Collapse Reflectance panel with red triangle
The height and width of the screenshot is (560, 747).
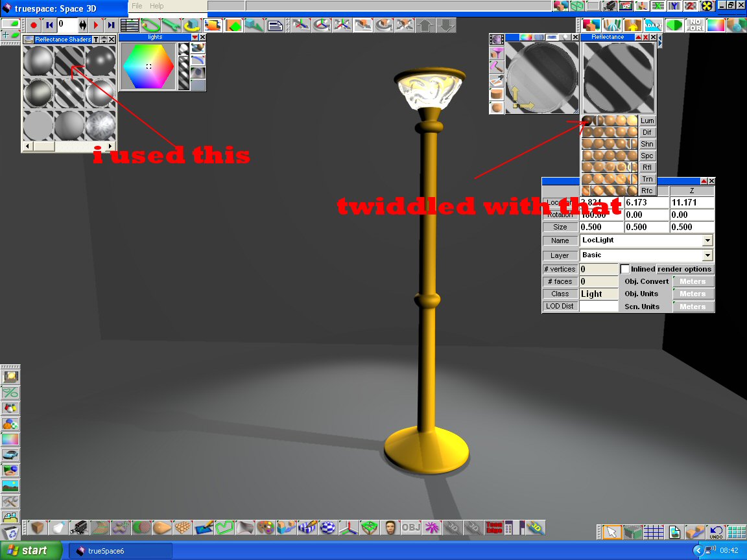pyautogui.click(x=638, y=37)
